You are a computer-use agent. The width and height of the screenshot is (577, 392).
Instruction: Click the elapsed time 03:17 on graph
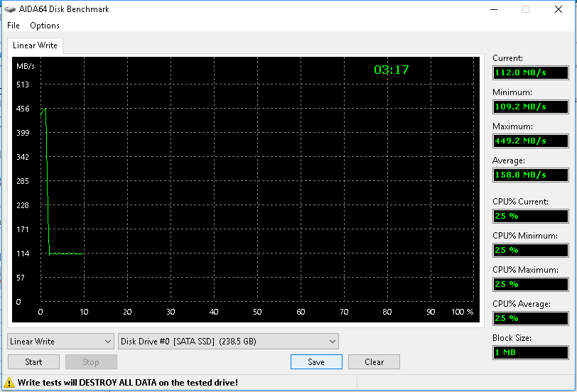coord(391,70)
